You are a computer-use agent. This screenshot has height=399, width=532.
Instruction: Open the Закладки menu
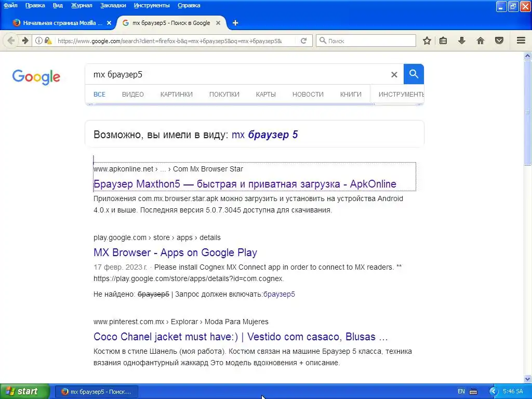113,5
